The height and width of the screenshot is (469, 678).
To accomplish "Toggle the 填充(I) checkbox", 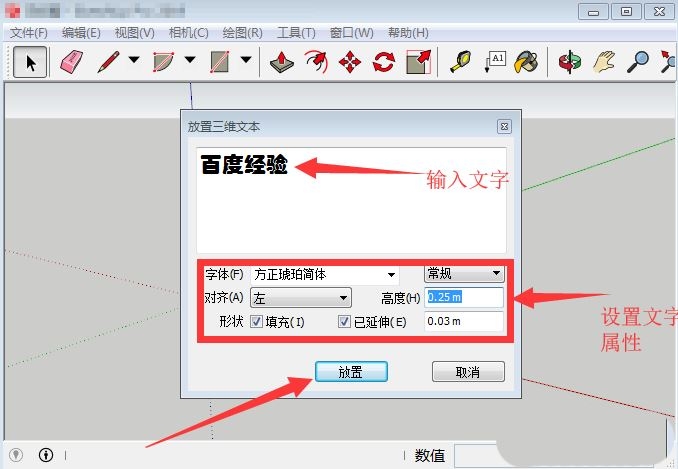I will click(x=256, y=322).
